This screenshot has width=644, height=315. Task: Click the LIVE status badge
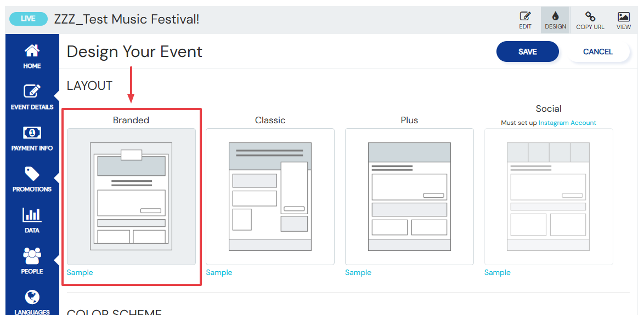coord(28,19)
